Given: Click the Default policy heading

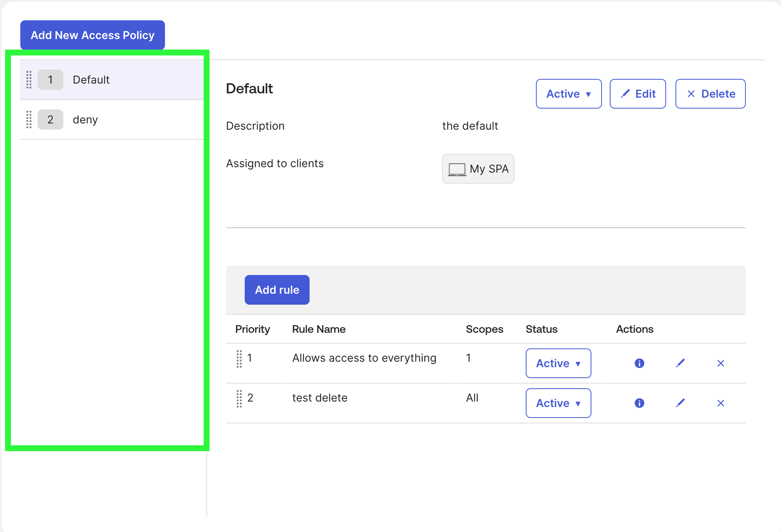Looking at the screenshot, I should pyautogui.click(x=249, y=89).
